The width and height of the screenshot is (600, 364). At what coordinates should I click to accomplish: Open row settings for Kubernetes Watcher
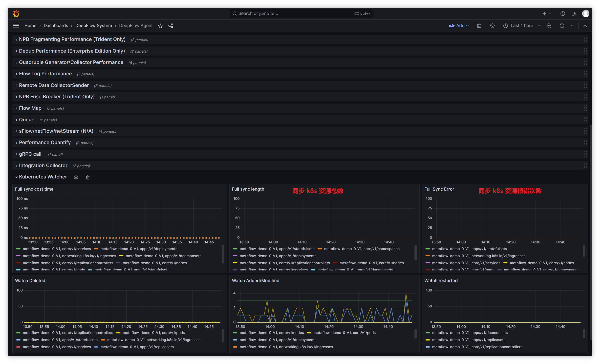[x=76, y=177]
